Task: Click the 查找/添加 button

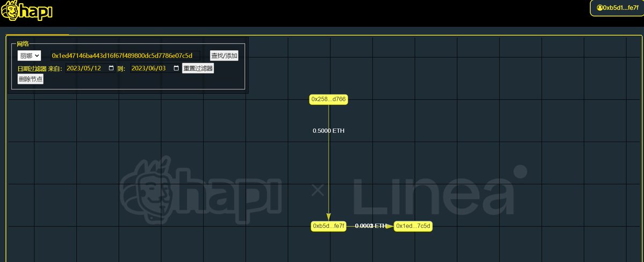Action: [x=224, y=56]
